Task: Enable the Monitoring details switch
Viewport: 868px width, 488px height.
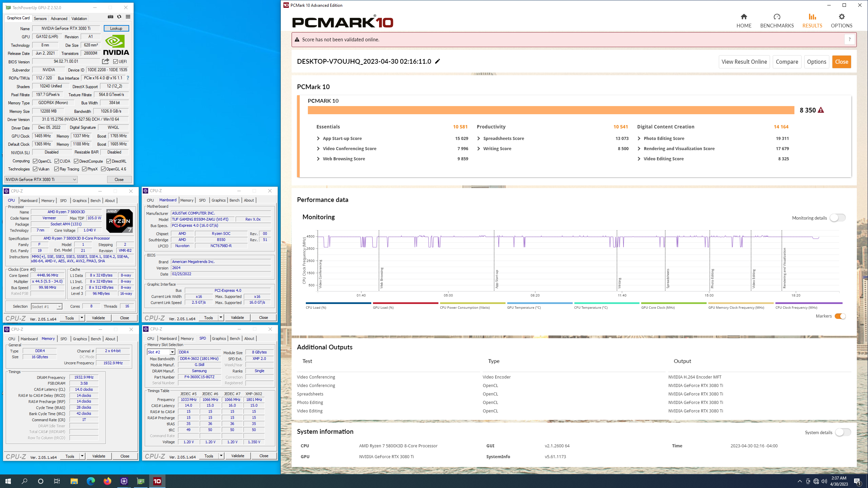Action: (837, 218)
